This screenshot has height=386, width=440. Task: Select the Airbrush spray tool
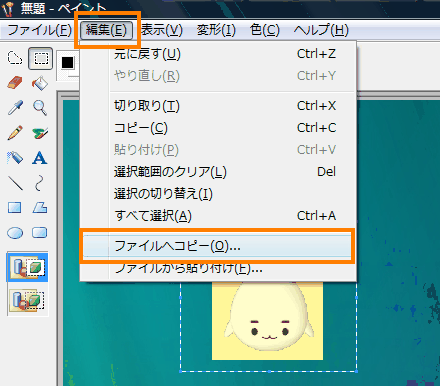coord(15,157)
